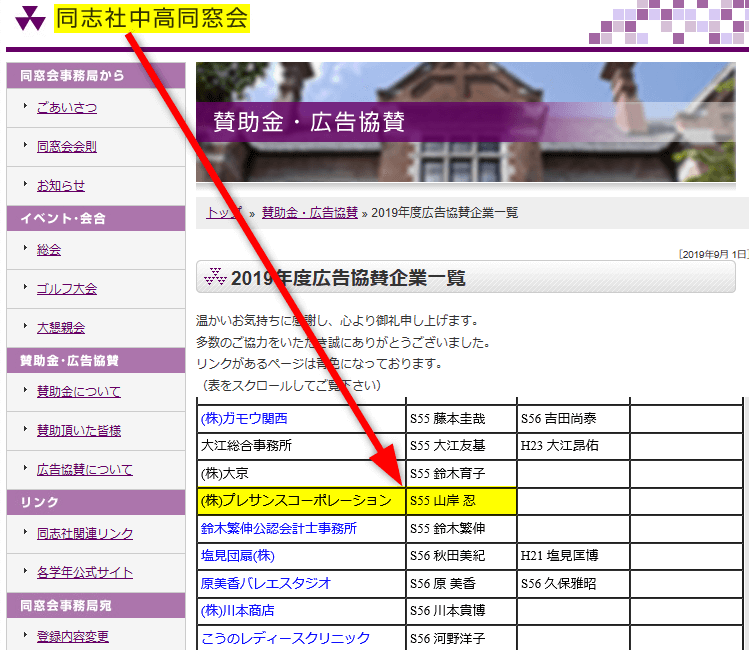Screen dimensions: 749x650
Task: Go to 賛助金について page
Action: pos(79,392)
